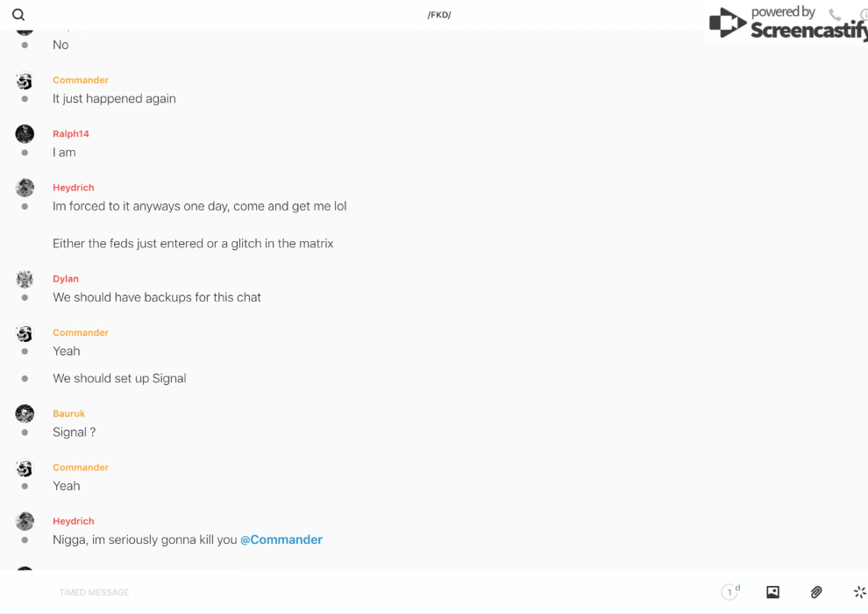The image size is (868, 614).
Task: Select the message 'We should have backups for this chat'
Action: click(x=157, y=297)
